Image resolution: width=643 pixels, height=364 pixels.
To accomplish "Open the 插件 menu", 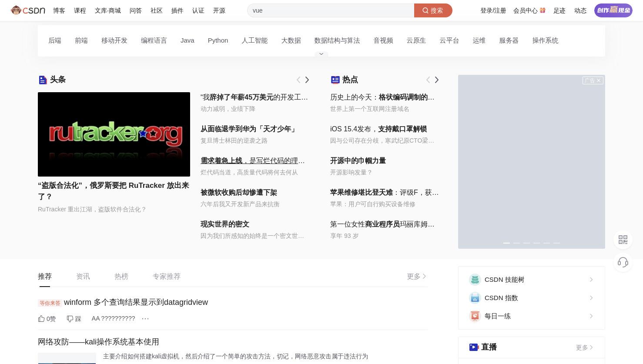I will pyautogui.click(x=177, y=10).
